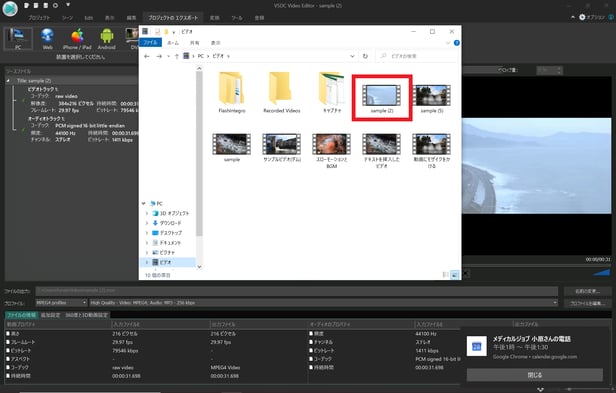Viewport: 616px width, 393px height.
Task: Open 共有 tab in Explorer ribbon
Action: click(194, 42)
